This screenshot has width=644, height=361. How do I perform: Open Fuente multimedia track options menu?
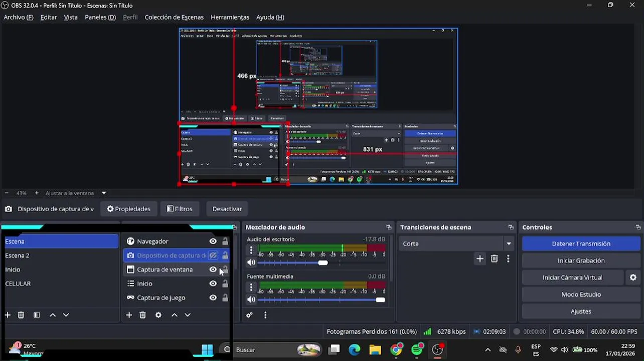point(251,287)
